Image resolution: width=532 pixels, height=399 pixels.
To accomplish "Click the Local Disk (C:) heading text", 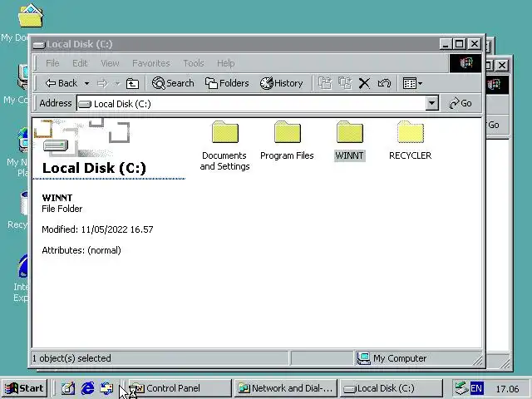I will tap(94, 168).
